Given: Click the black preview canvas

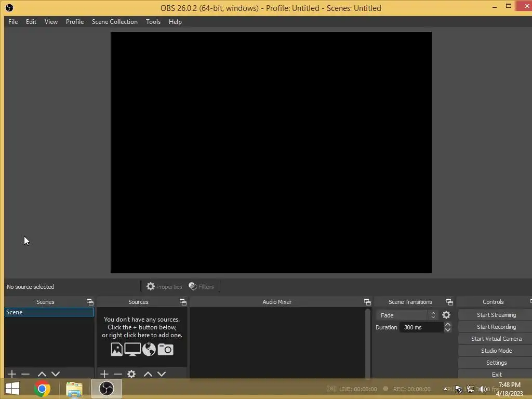Looking at the screenshot, I should [x=271, y=153].
